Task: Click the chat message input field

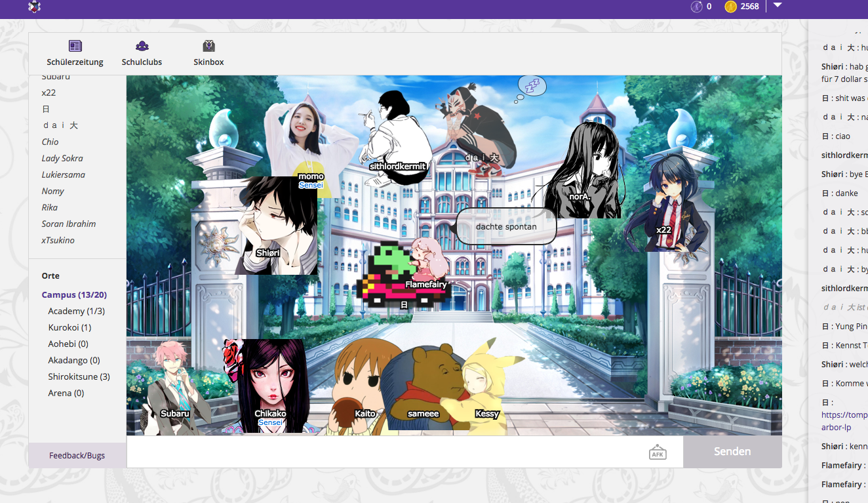Action: coord(387,452)
